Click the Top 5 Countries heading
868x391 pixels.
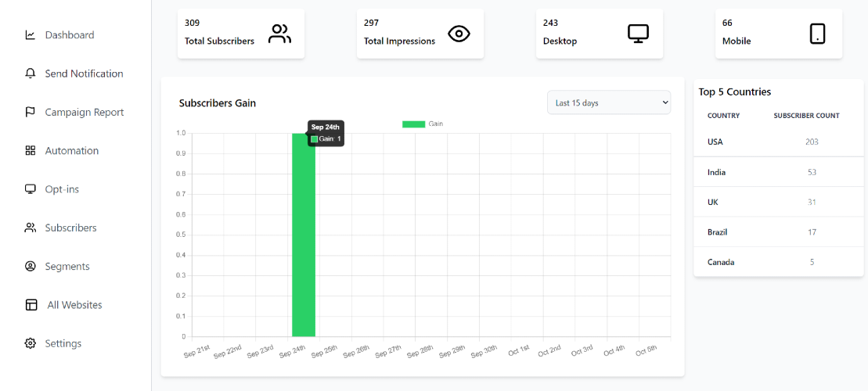(x=735, y=91)
